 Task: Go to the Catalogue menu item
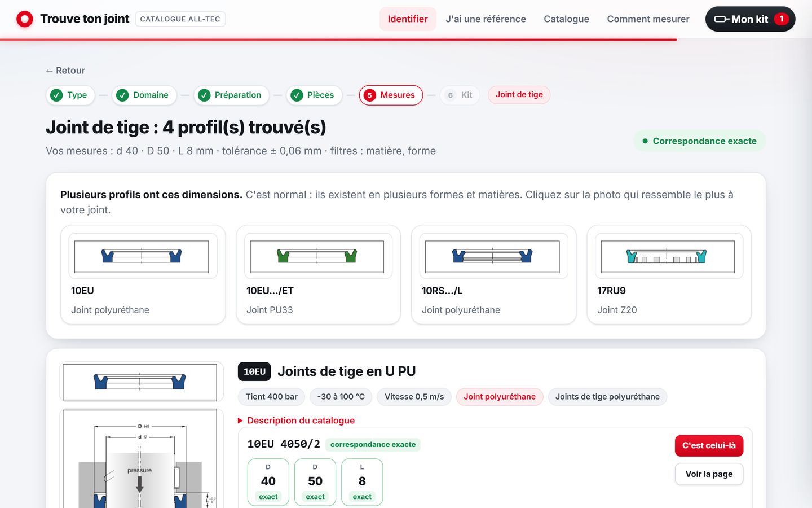(x=566, y=19)
